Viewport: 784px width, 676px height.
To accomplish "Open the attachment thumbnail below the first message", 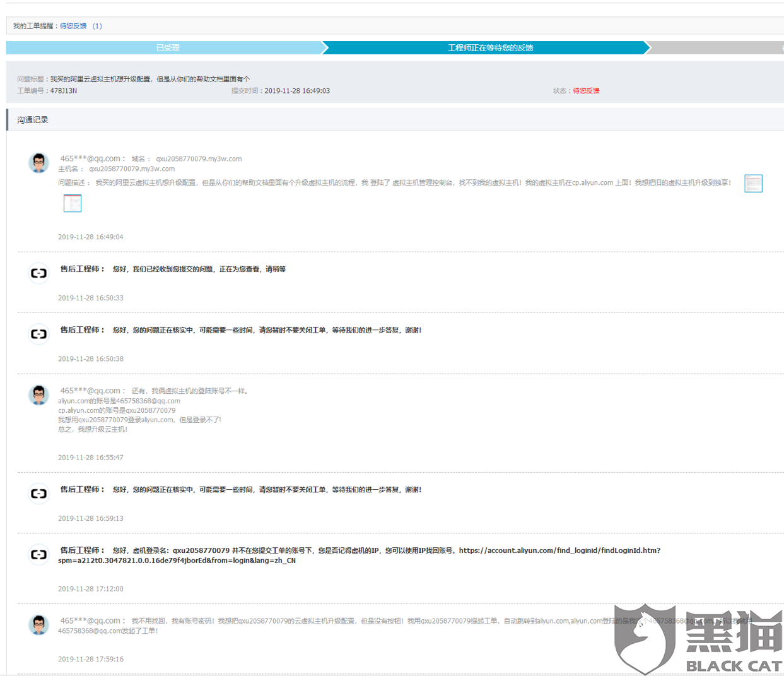I will pyautogui.click(x=73, y=203).
